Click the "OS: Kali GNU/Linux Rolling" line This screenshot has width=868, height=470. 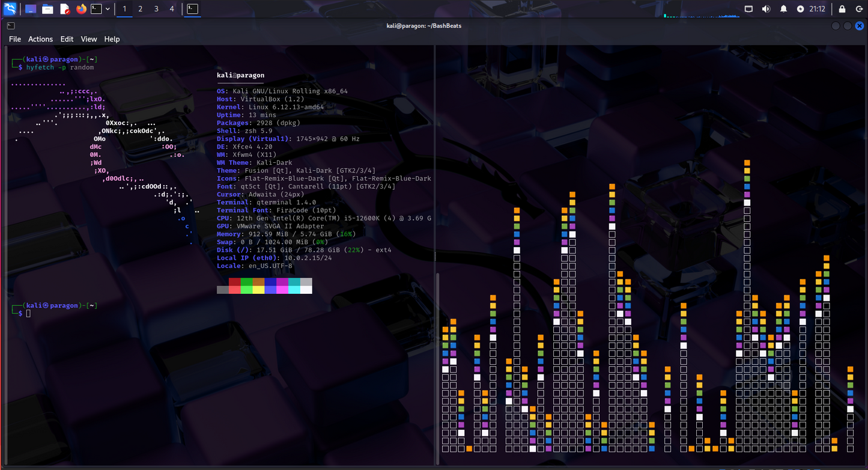click(282, 91)
